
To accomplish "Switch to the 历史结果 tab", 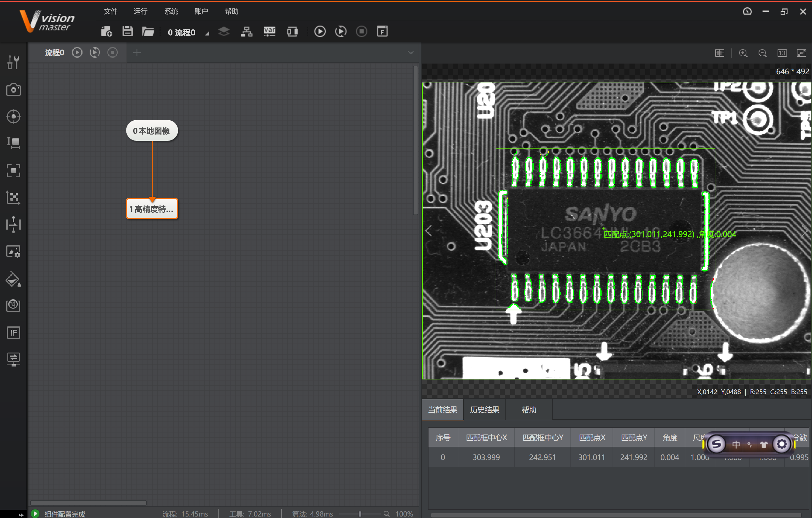I will click(x=484, y=410).
